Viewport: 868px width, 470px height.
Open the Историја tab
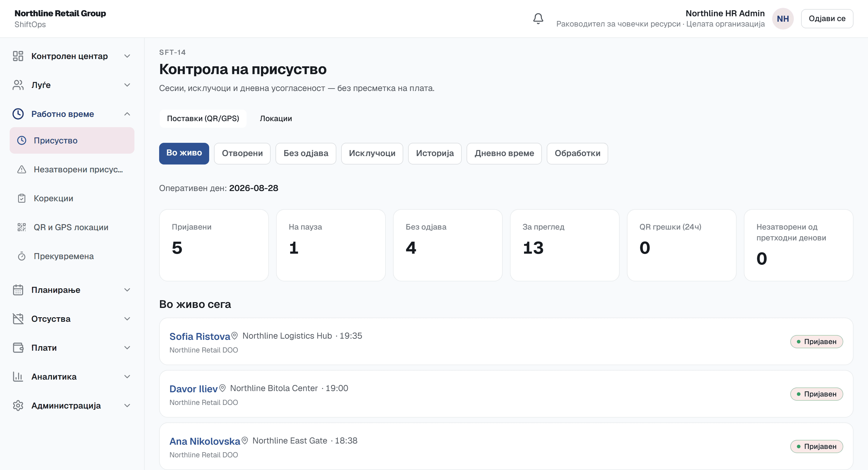pos(435,153)
